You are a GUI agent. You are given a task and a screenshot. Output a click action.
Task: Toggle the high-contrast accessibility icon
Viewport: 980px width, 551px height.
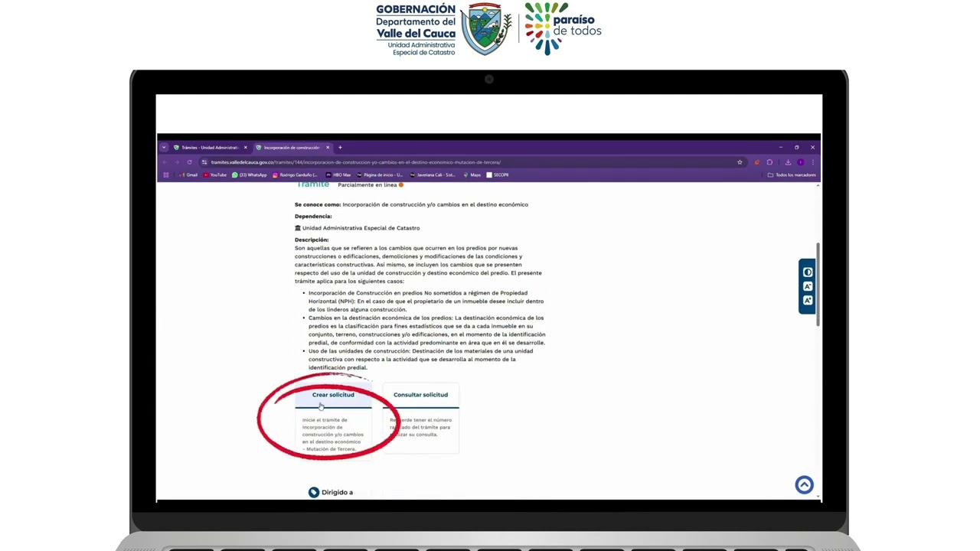[x=807, y=272]
